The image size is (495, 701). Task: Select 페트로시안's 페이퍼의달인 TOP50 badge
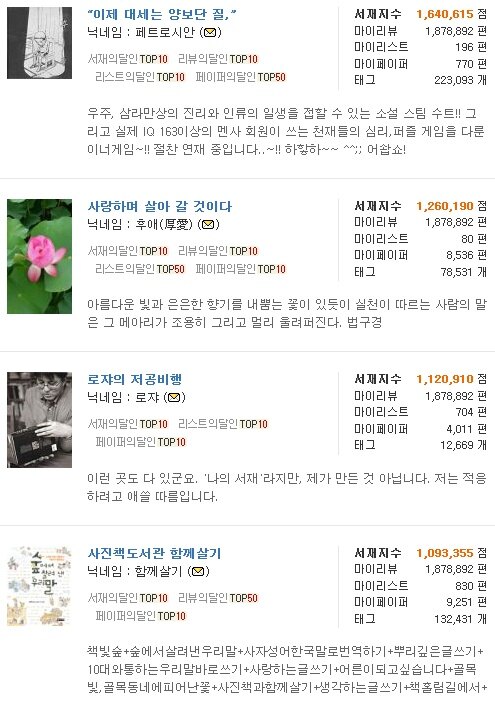tap(241, 77)
